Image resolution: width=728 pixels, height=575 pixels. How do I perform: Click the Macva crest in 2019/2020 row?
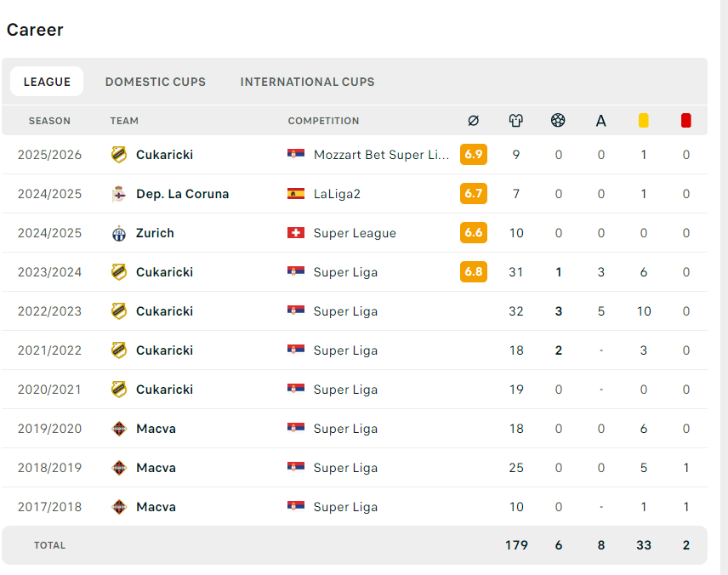[x=119, y=429]
